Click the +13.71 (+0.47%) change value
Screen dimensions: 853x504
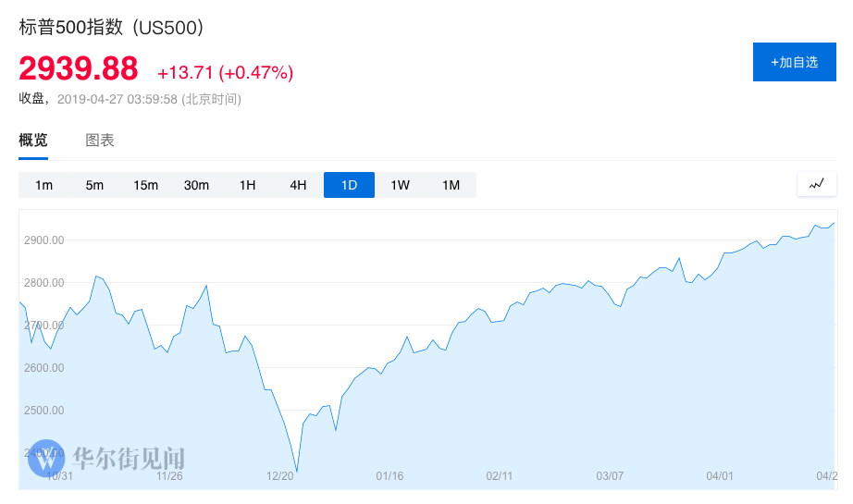coord(225,72)
